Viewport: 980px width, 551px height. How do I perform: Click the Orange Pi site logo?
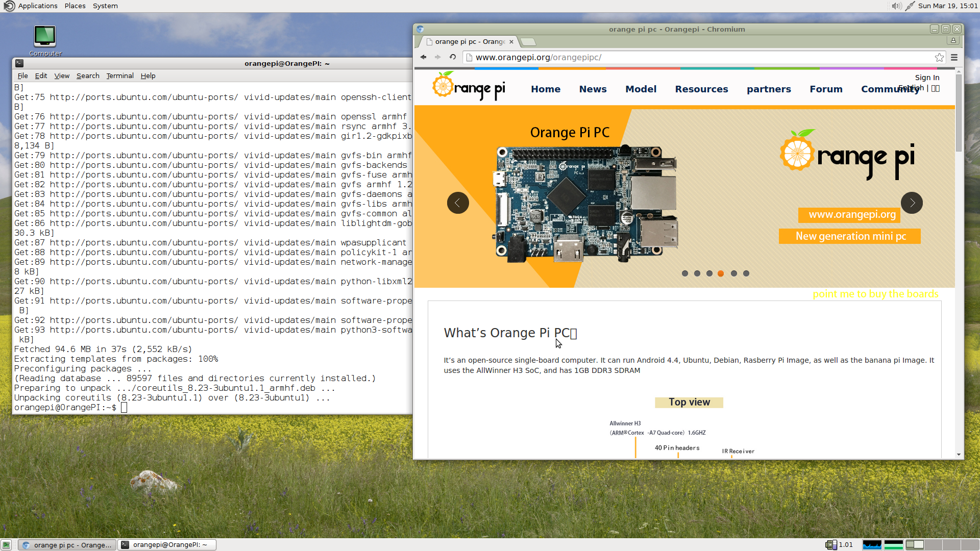point(469,86)
